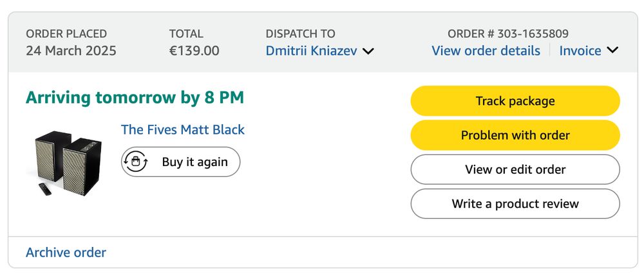The width and height of the screenshot is (644, 276).
Task: Click the DISPATCH TO label
Action: tap(300, 34)
